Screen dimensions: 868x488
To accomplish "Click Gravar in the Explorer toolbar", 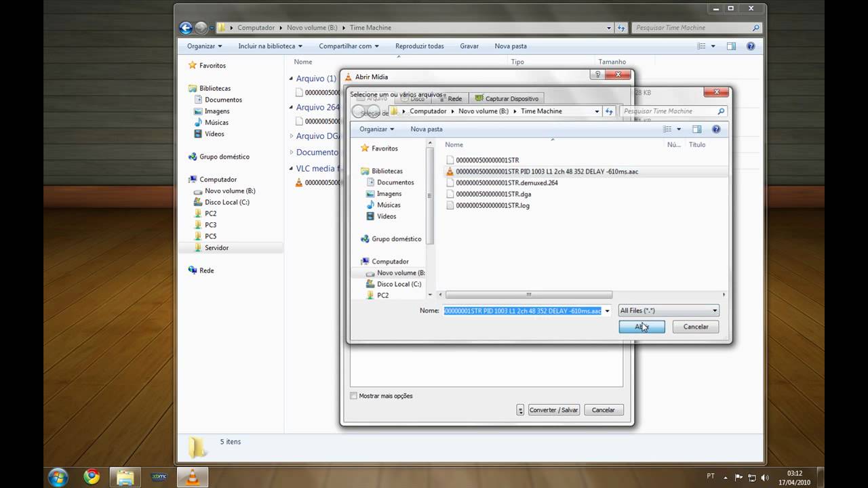I will pyautogui.click(x=469, y=46).
